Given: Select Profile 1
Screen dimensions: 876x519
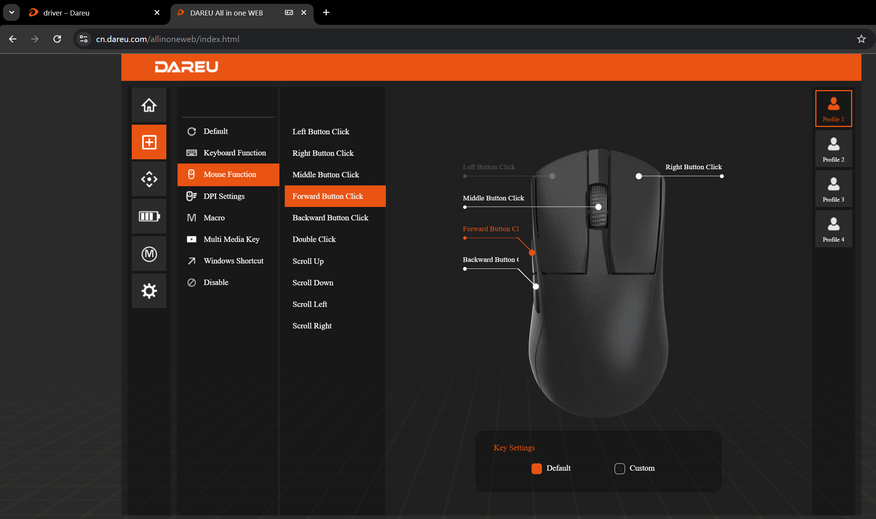Looking at the screenshot, I should pyautogui.click(x=833, y=108).
